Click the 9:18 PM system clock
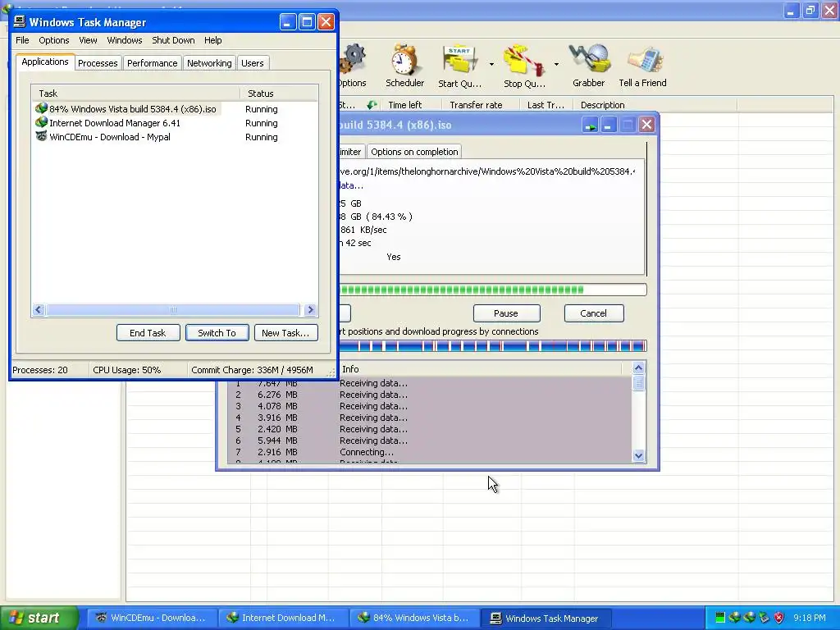Image resolution: width=840 pixels, height=630 pixels. coord(810,618)
